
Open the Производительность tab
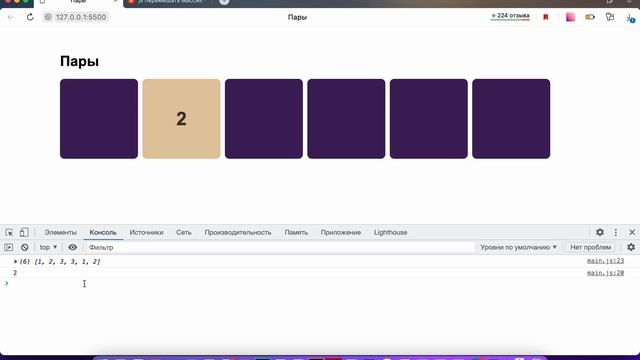click(238, 232)
